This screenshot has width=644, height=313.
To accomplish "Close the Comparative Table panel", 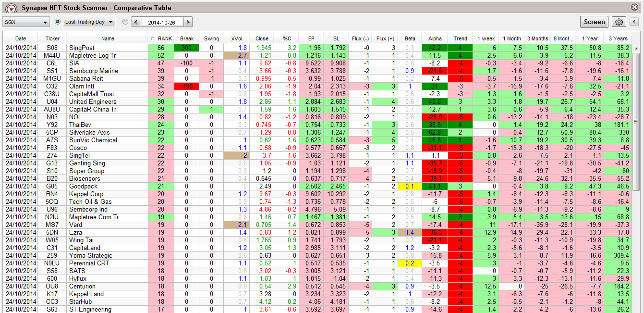I will pos(635,7).
